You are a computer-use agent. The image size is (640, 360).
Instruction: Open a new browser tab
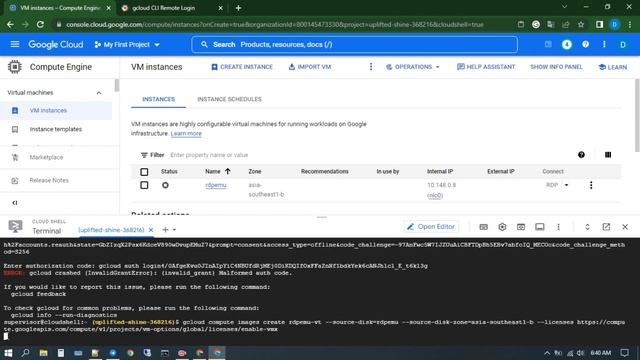[x=238, y=8]
